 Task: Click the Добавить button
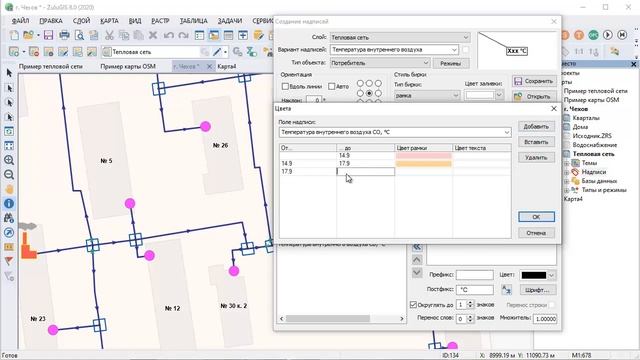pos(536,127)
